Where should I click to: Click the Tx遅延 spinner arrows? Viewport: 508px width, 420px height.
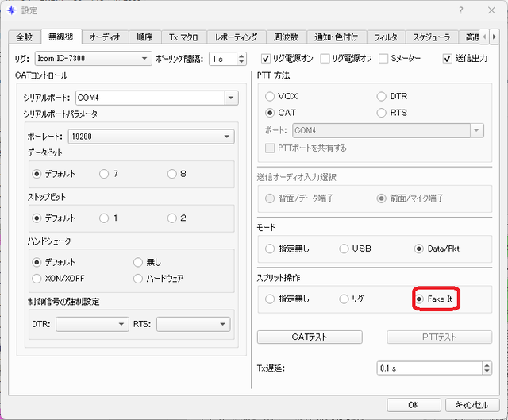[x=487, y=368]
